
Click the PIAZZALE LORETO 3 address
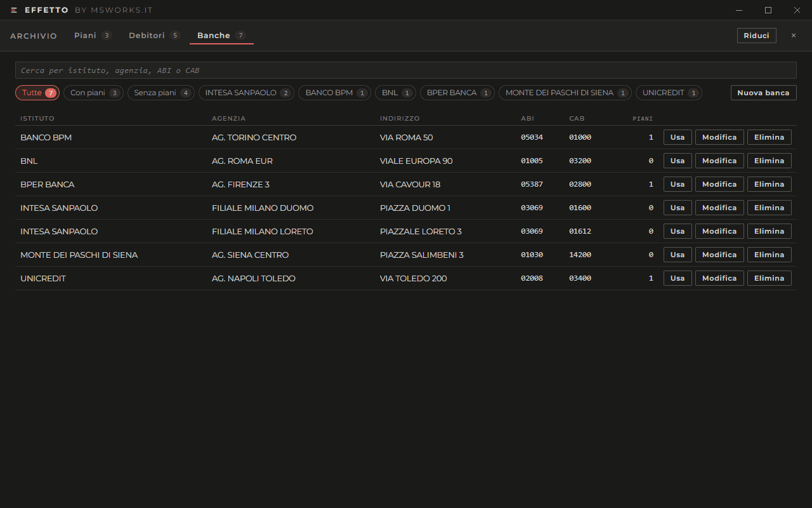click(x=421, y=231)
